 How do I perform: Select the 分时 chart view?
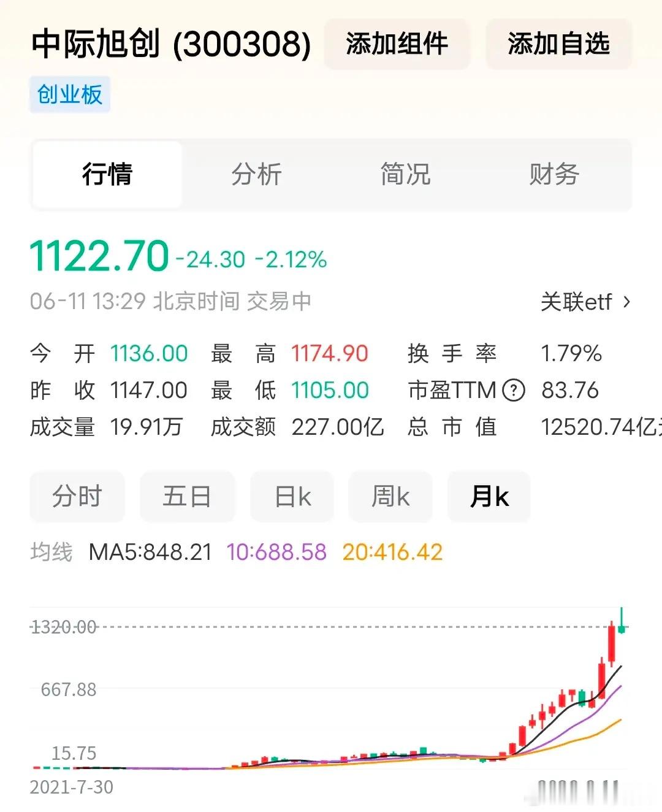click(77, 496)
